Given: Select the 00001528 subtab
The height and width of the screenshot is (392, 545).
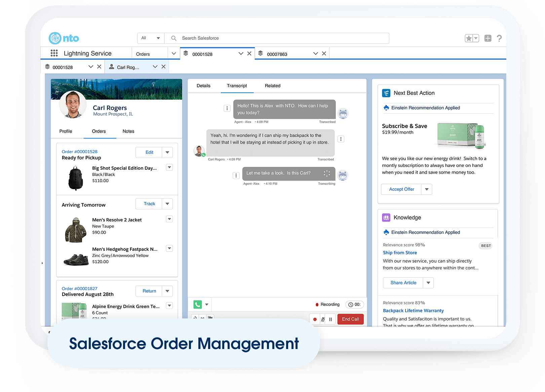Looking at the screenshot, I should (x=63, y=67).
